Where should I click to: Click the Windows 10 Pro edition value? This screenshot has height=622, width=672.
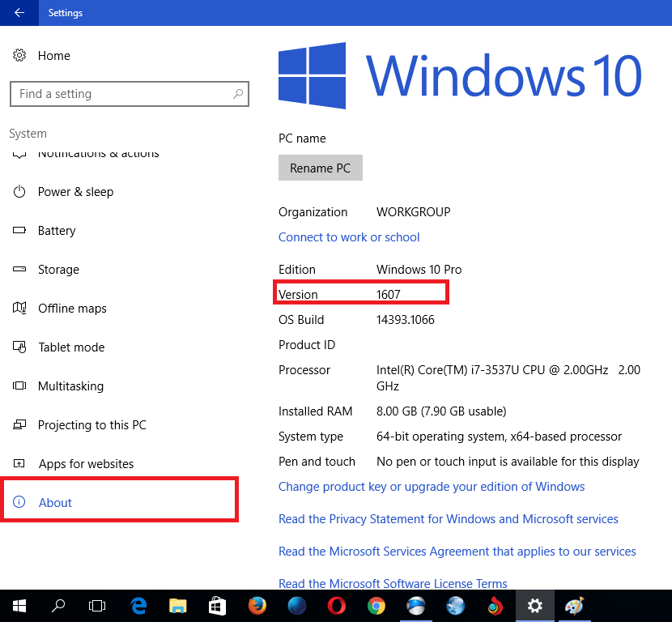tap(419, 270)
